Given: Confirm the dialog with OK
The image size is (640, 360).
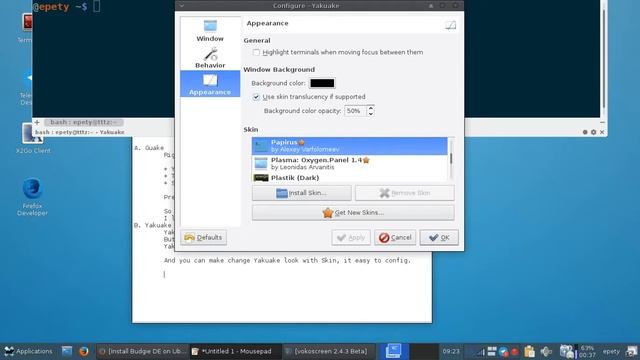Looking at the screenshot, I should tap(439, 237).
